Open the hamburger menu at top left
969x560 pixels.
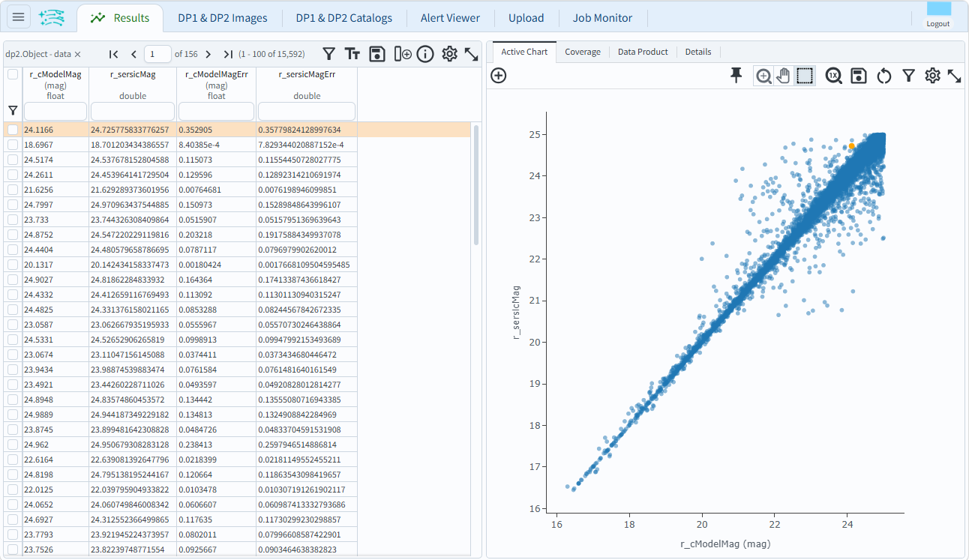[x=18, y=17]
